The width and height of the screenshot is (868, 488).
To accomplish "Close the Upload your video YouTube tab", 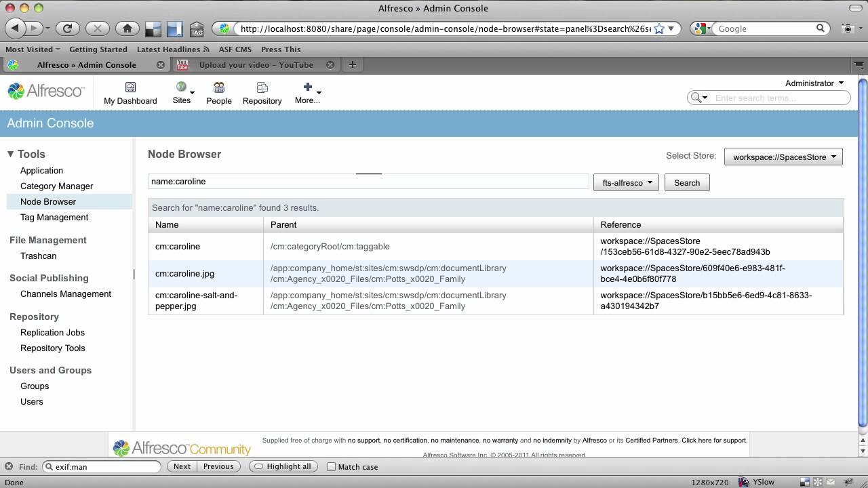I will [330, 65].
